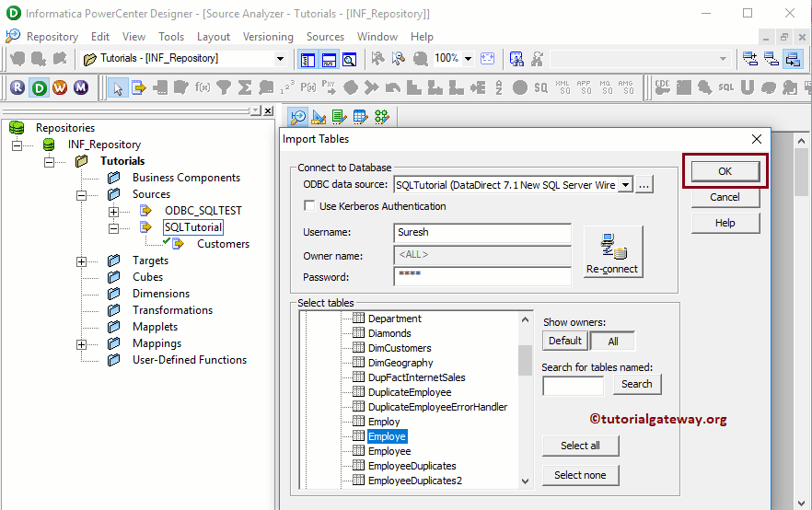This screenshot has width=812, height=510.
Task: Open the Transformation Developer tool icon
Action: tap(339, 117)
